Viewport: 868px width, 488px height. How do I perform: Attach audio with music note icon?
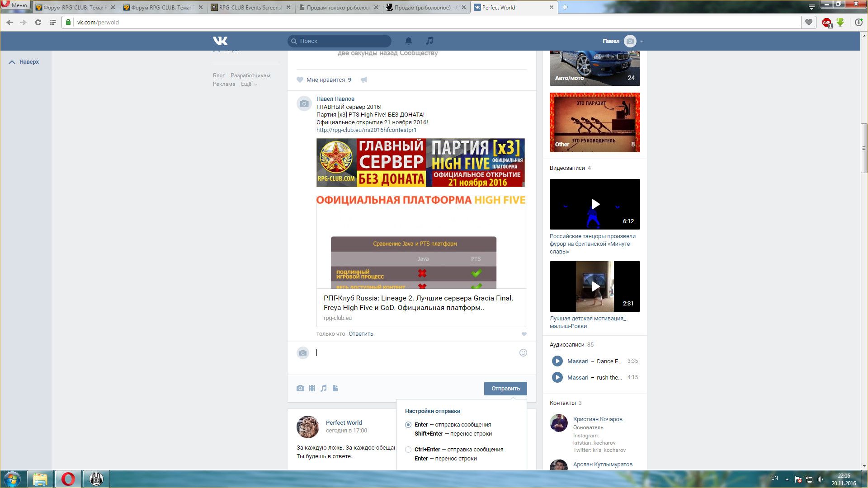[324, 388]
